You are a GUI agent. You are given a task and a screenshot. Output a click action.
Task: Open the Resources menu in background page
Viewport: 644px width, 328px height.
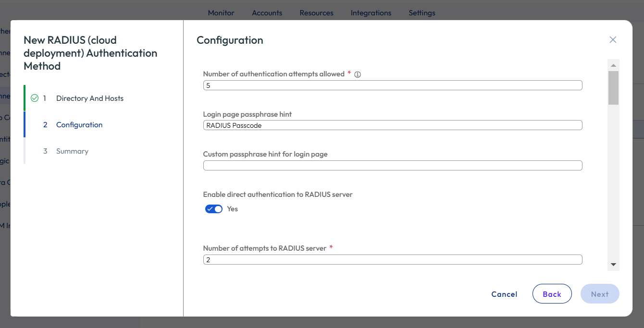coord(316,13)
